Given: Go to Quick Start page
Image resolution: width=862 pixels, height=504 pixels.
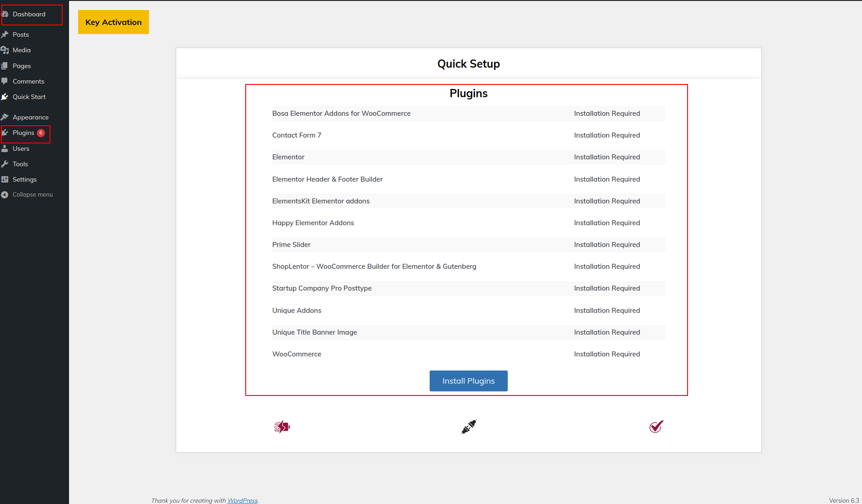Looking at the screenshot, I should click(29, 97).
